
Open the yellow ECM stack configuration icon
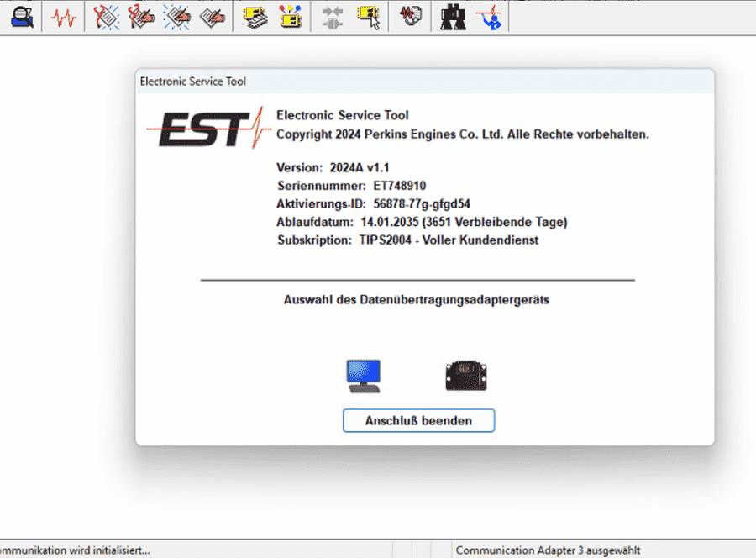click(x=255, y=18)
